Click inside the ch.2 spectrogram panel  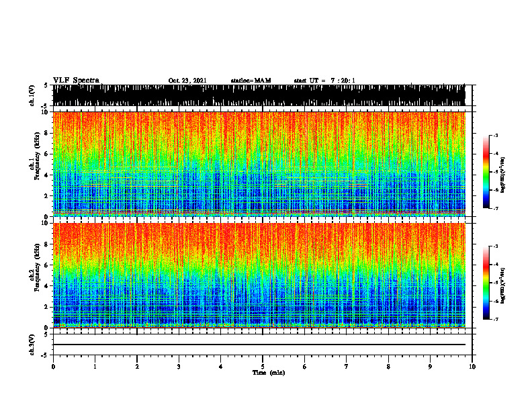tap(259, 275)
